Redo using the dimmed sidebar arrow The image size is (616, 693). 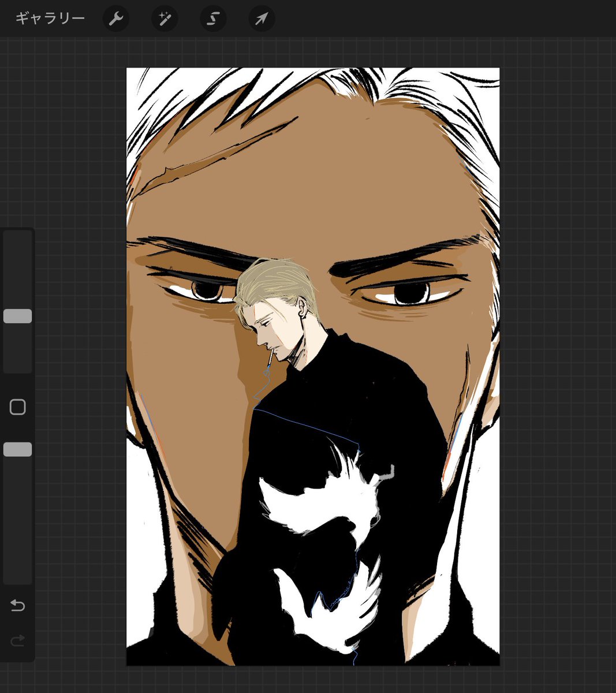pos(18,640)
